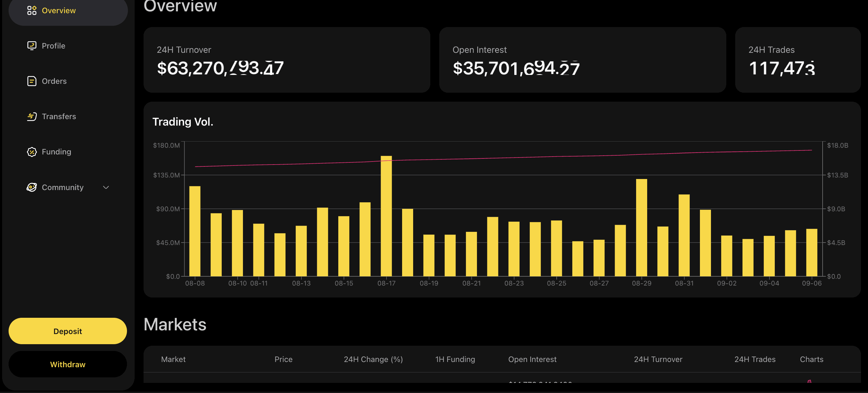Open the Orders menu item
868x393 pixels.
point(54,81)
